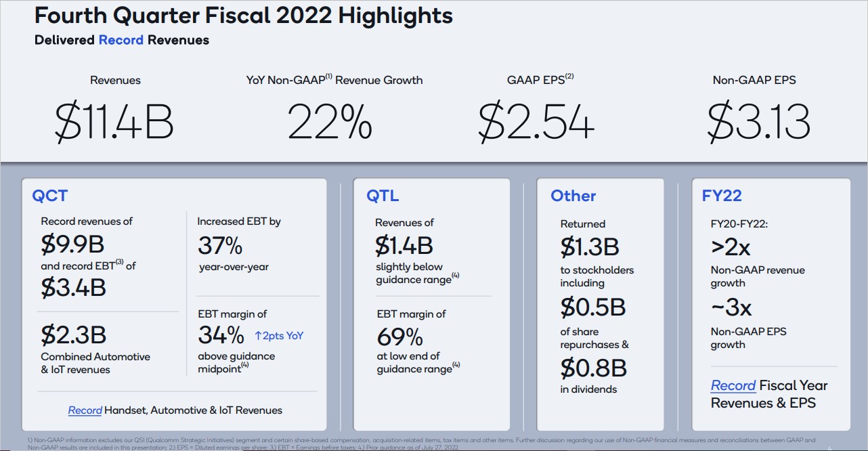Open the Record Fiscal Year Revenues link
Screen dimensions: 868x451
pos(733,385)
